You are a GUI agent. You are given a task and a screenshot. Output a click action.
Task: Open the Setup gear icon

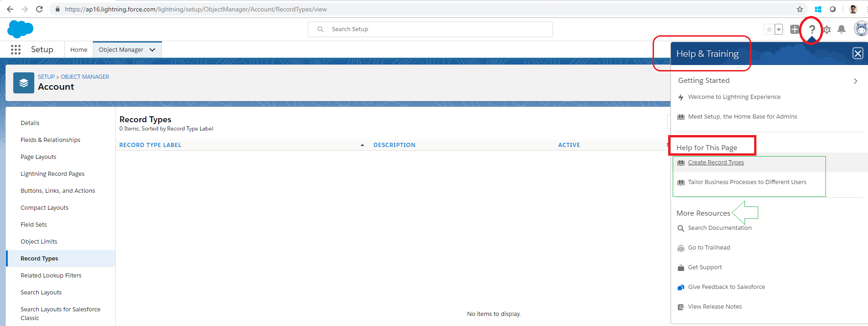827,30
